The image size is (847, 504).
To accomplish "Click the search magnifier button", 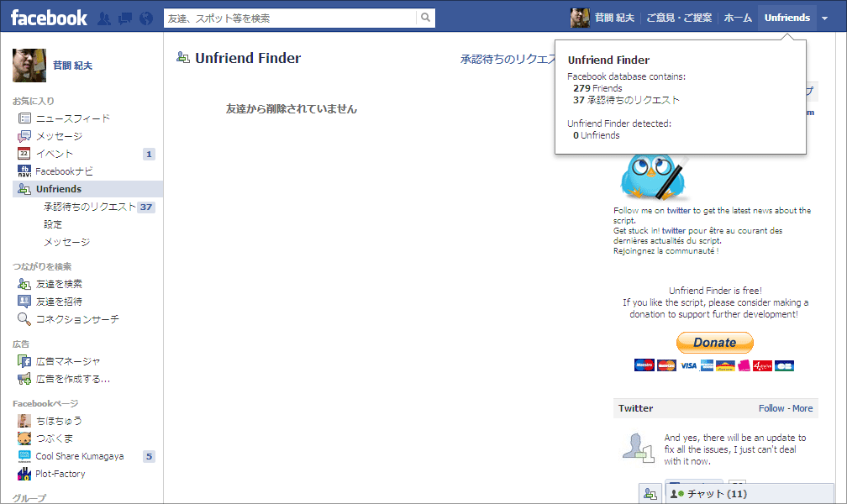I will pyautogui.click(x=426, y=18).
